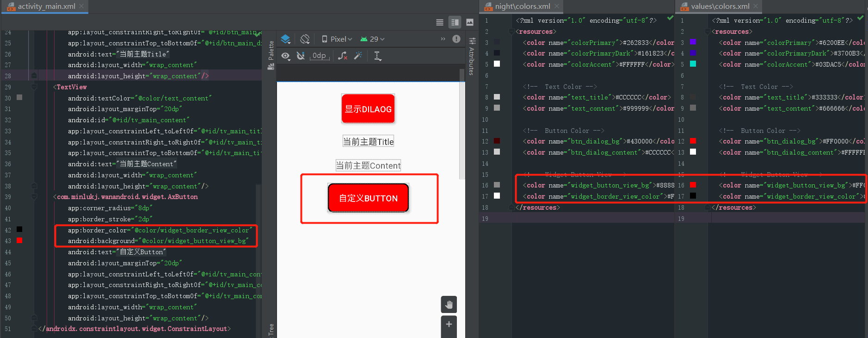The width and height of the screenshot is (868, 338).
Task: Open the Guidelines dropdown icon
Action: pyautogui.click(x=378, y=56)
